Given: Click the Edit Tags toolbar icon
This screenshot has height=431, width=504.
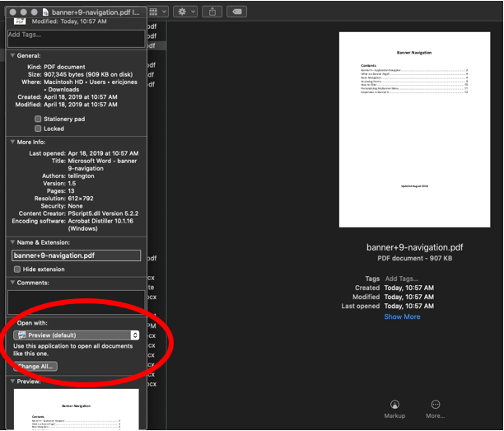Looking at the screenshot, I should 237,12.
